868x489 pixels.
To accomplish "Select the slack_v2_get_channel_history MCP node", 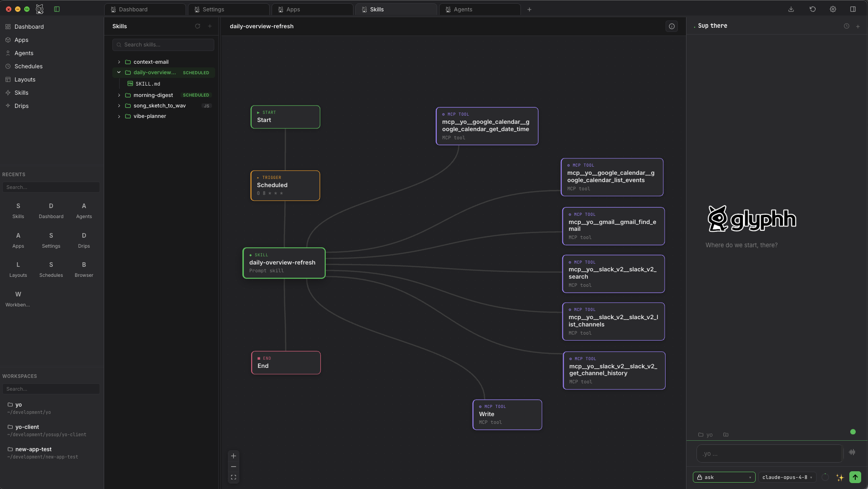I will click(x=614, y=371).
